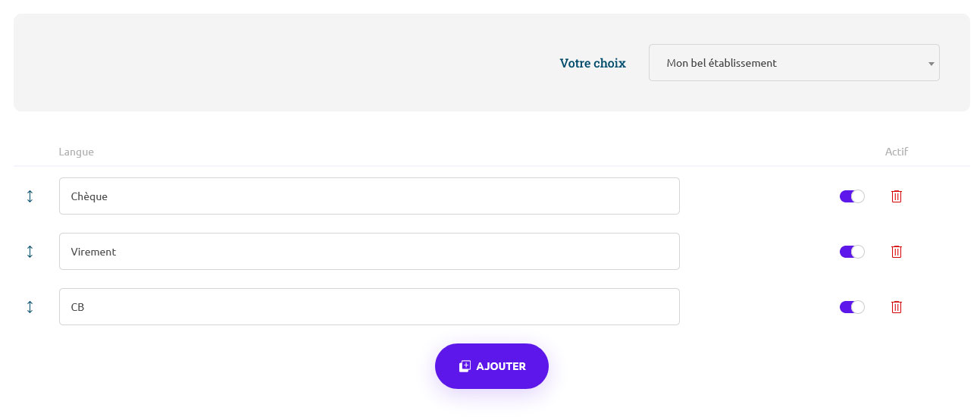Click the reorder arrow icon beside CB
Image resolution: width=980 pixels, height=417 pixels.
(x=30, y=307)
